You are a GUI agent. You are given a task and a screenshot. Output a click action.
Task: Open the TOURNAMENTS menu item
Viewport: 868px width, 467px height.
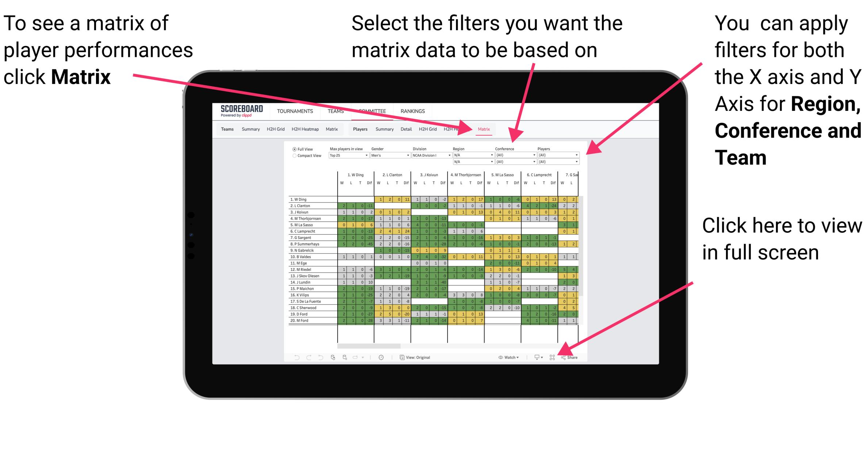tap(294, 111)
